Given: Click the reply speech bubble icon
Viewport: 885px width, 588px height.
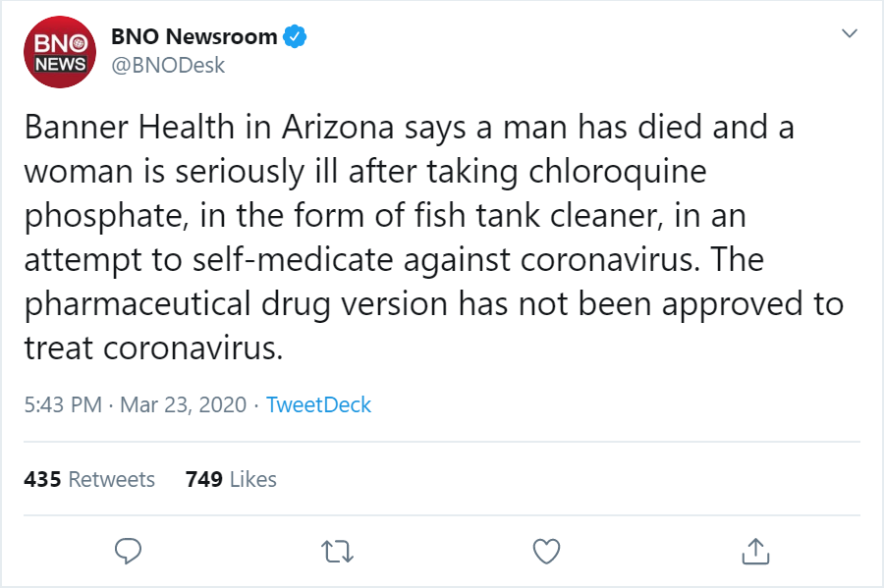Looking at the screenshot, I should tap(128, 552).
